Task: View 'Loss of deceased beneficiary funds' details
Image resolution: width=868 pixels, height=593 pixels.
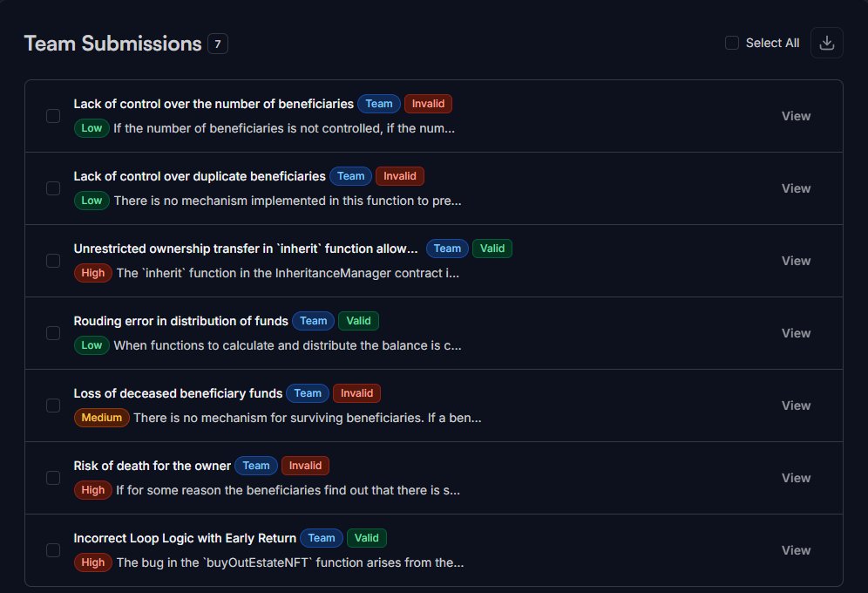Action: click(x=796, y=406)
